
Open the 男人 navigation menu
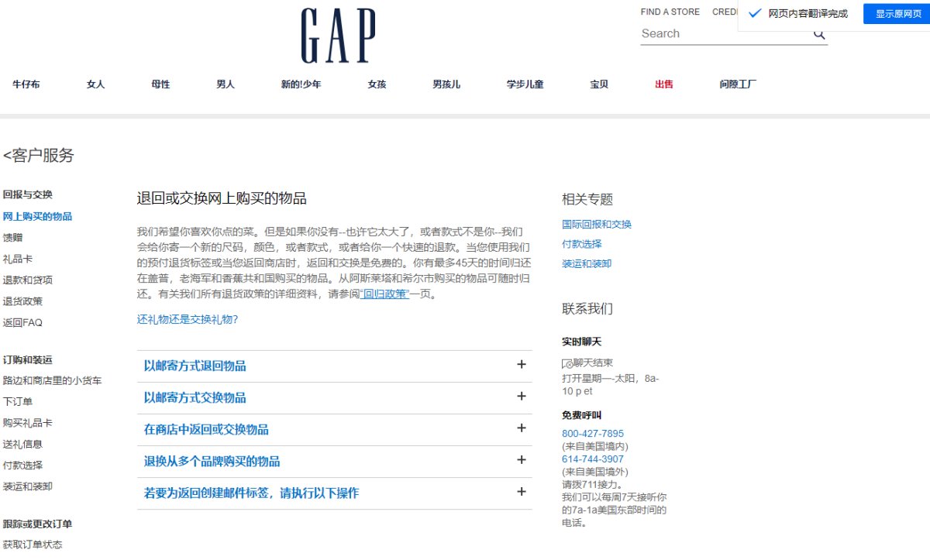point(226,84)
